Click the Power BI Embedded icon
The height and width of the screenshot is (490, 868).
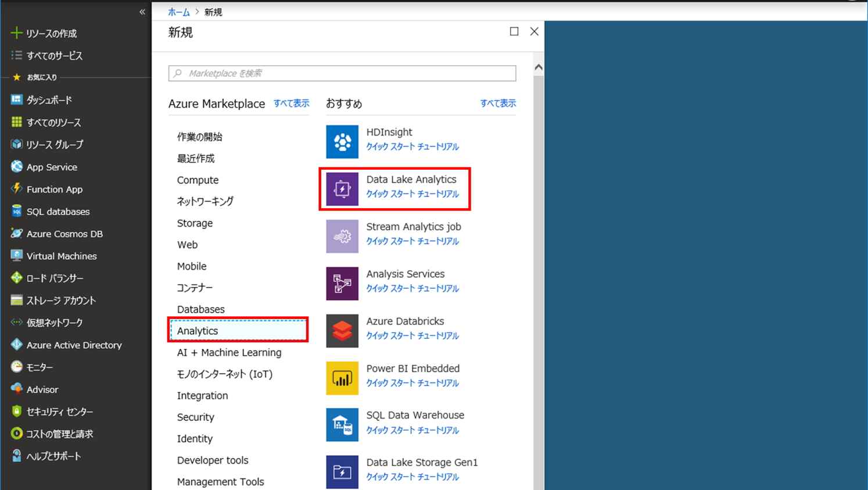pos(342,378)
